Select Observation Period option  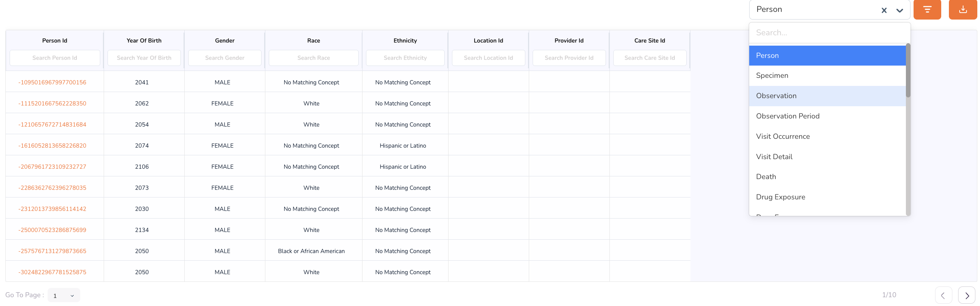tap(828, 116)
